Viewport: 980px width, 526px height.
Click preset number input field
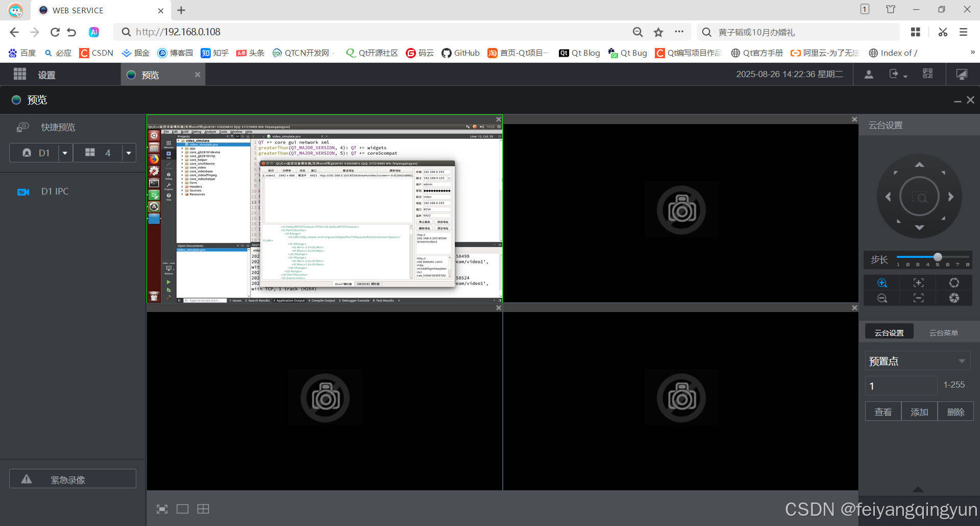click(901, 386)
